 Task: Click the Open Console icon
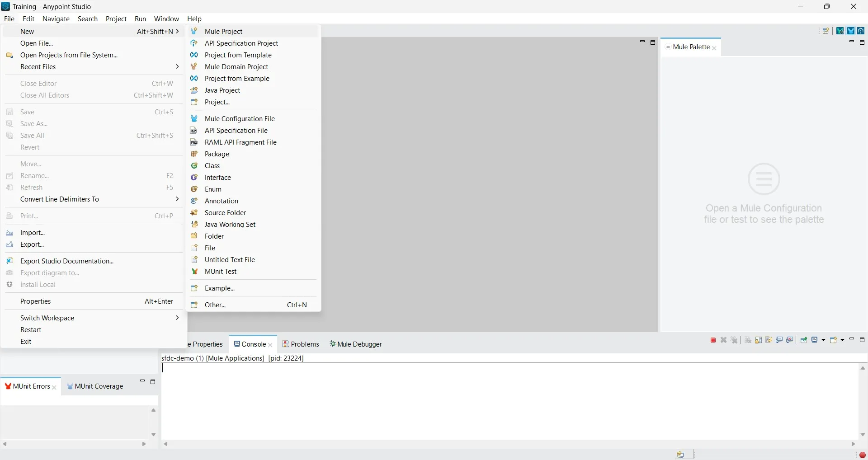pyautogui.click(x=834, y=340)
